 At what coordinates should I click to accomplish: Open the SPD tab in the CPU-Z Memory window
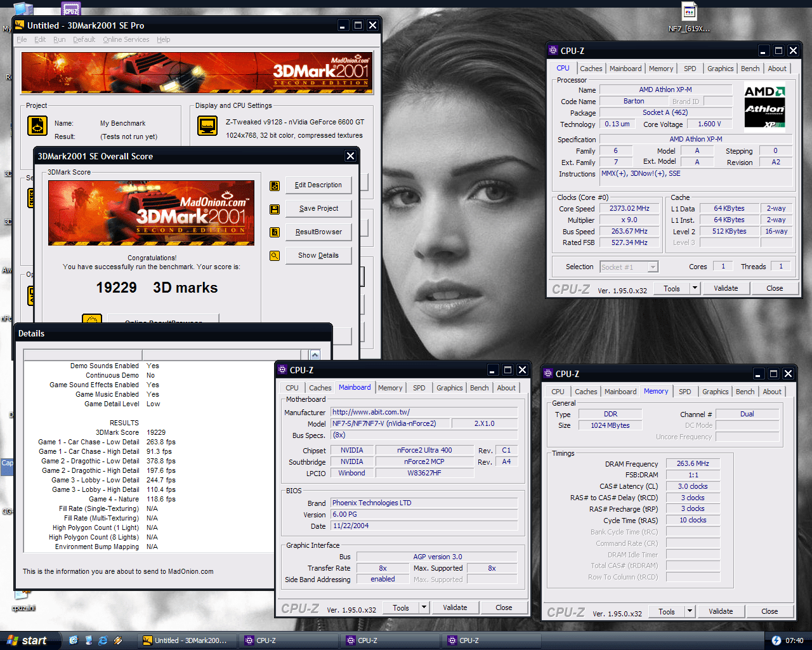point(685,392)
